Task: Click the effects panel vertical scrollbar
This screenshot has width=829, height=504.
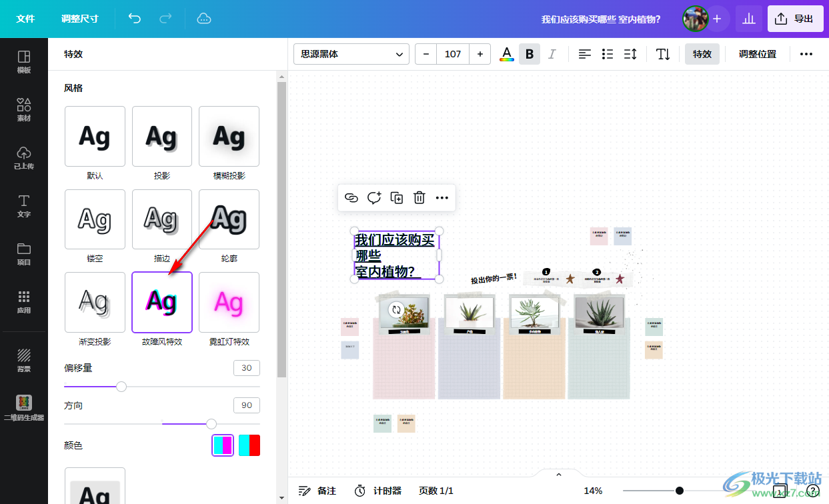Action: tap(281, 229)
